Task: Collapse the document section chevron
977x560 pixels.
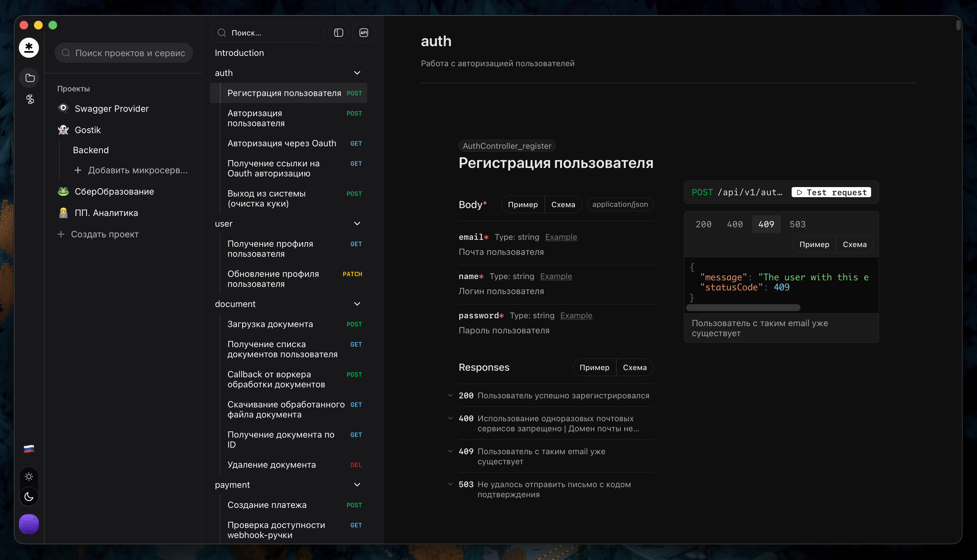Action: click(357, 304)
